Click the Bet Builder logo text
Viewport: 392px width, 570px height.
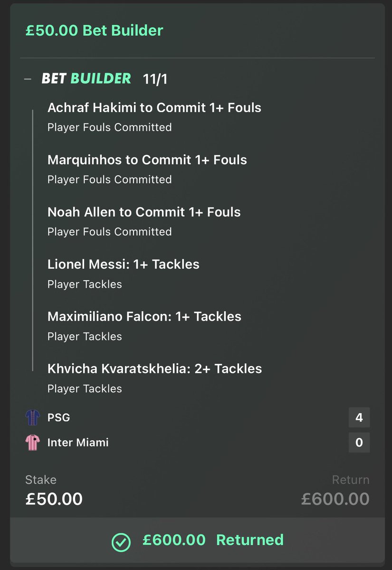[86, 78]
